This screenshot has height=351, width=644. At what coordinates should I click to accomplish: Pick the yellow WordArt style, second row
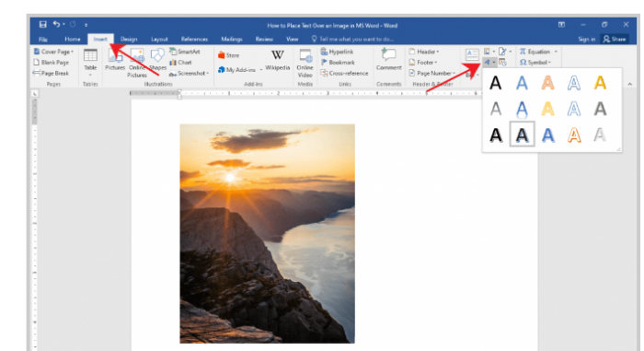coord(548,109)
